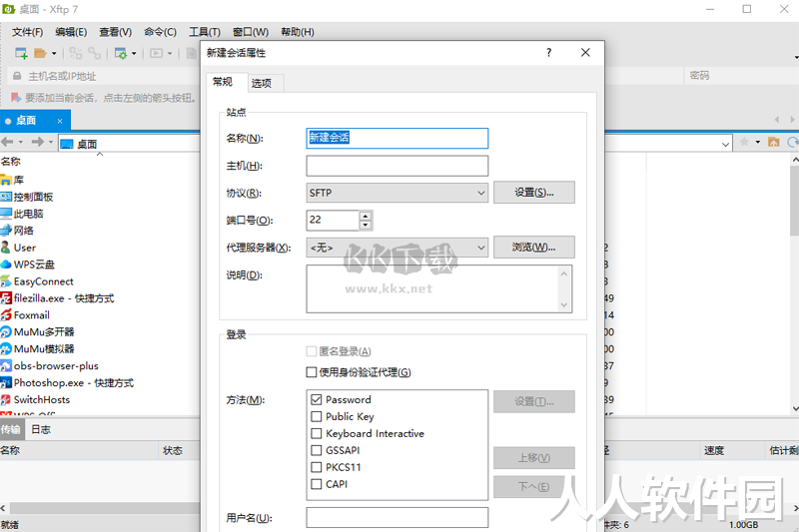Viewport: 799px width, 532px height.
Task: Click the add-session flag arrow icon
Action: pos(16,97)
